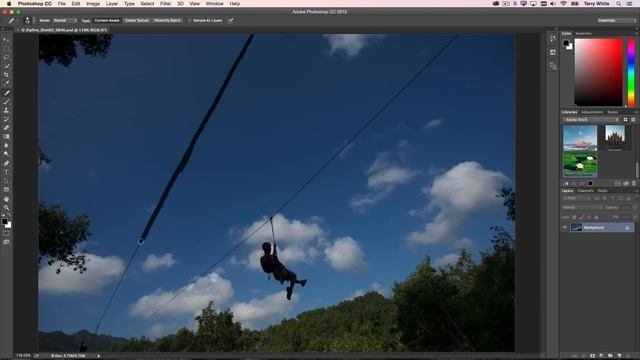The height and width of the screenshot is (360, 640).
Task: Toggle lock image pixels in Layers
Action: tap(582, 217)
